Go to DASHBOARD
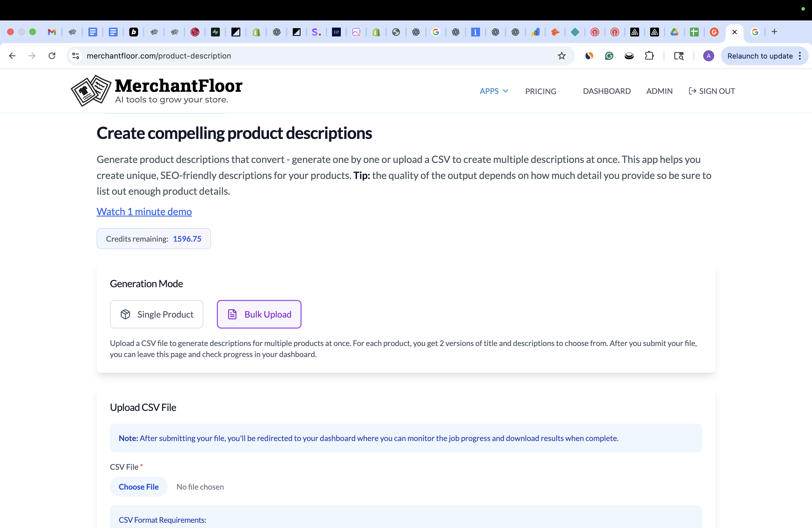Viewport: 812px width, 528px height. [607, 91]
